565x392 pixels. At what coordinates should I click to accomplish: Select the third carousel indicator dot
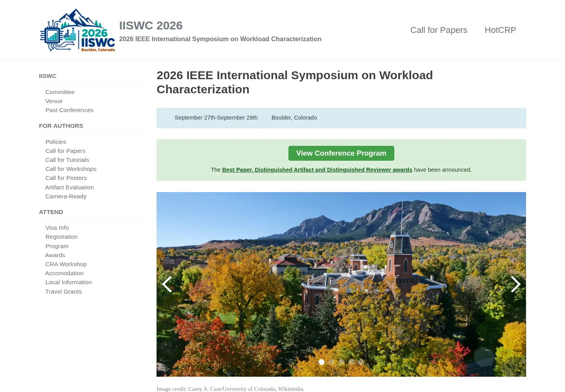(341, 362)
